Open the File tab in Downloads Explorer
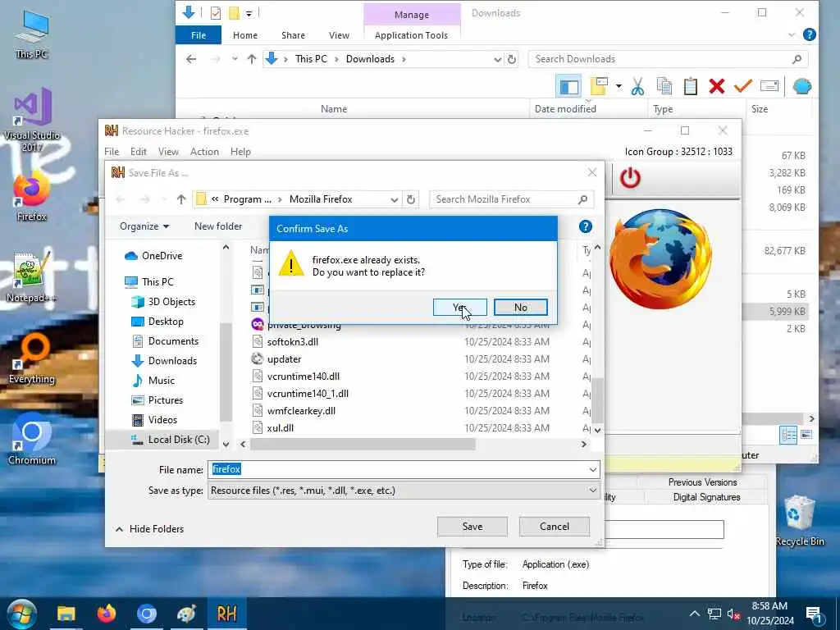The height and width of the screenshot is (630, 840). click(199, 35)
